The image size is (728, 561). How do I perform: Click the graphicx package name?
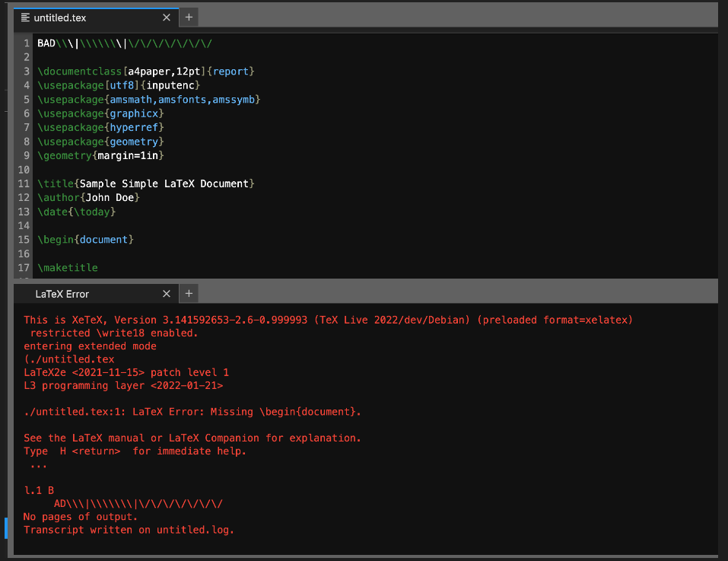(134, 113)
